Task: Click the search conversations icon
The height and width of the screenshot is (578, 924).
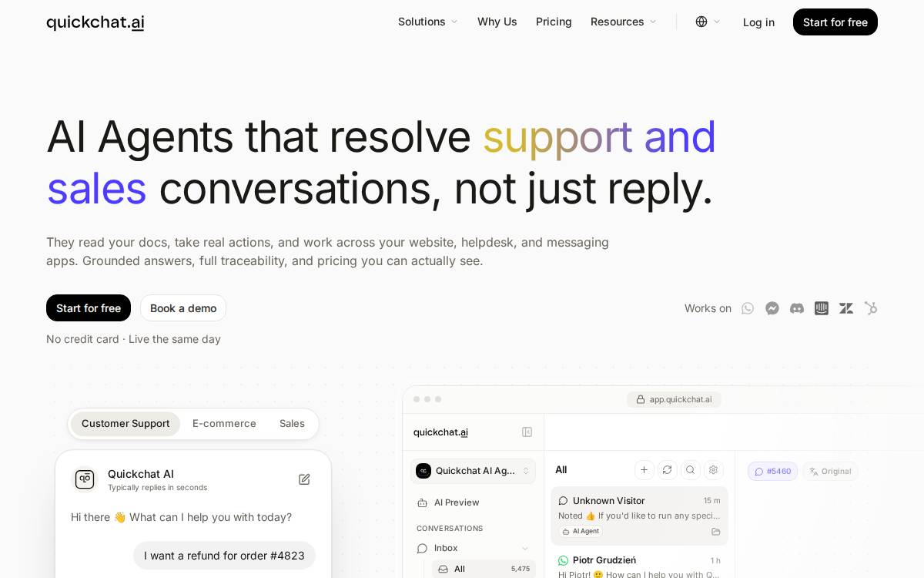Action: (691, 470)
